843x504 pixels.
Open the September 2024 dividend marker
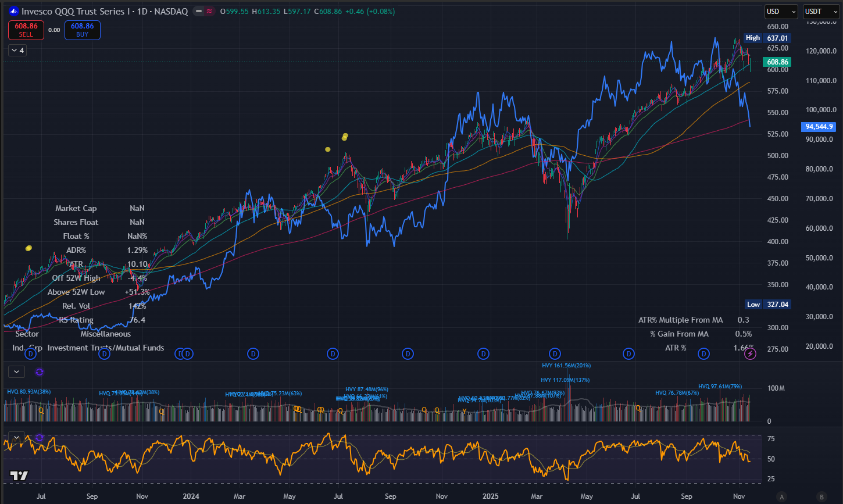click(408, 353)
